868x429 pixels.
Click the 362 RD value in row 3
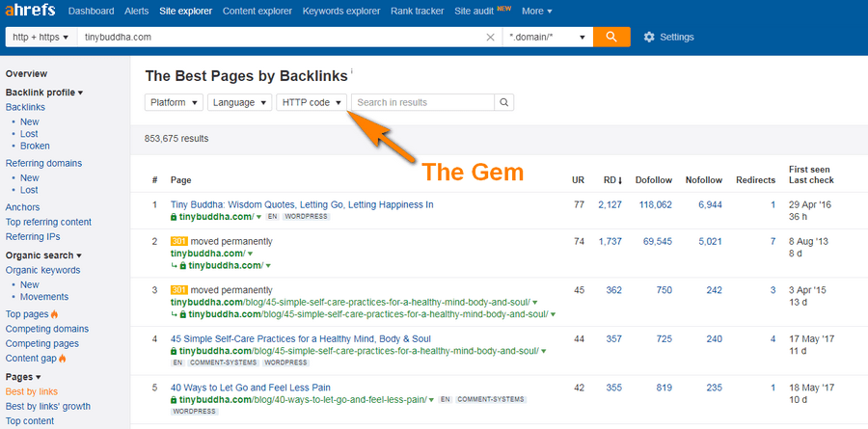click(x=614, y=290)
